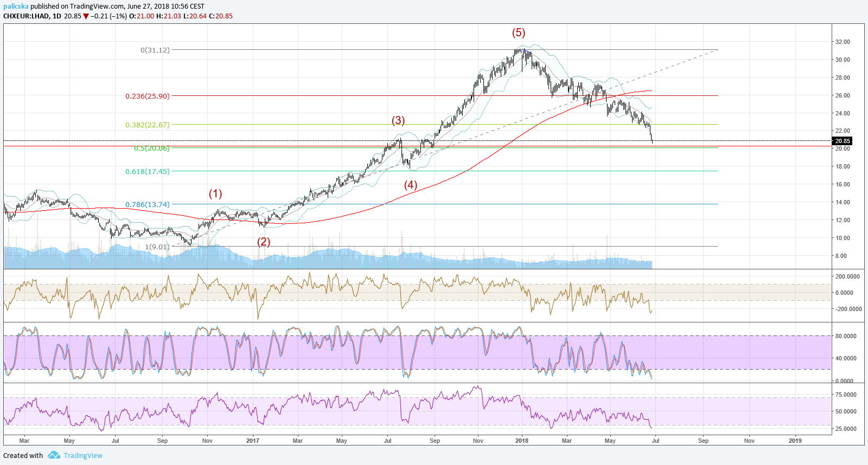Viewport: 868px width, 465px height.
Task: Select the CHXEUR:LHAD, 1D symbol title
Action: (x=32, y=16)
